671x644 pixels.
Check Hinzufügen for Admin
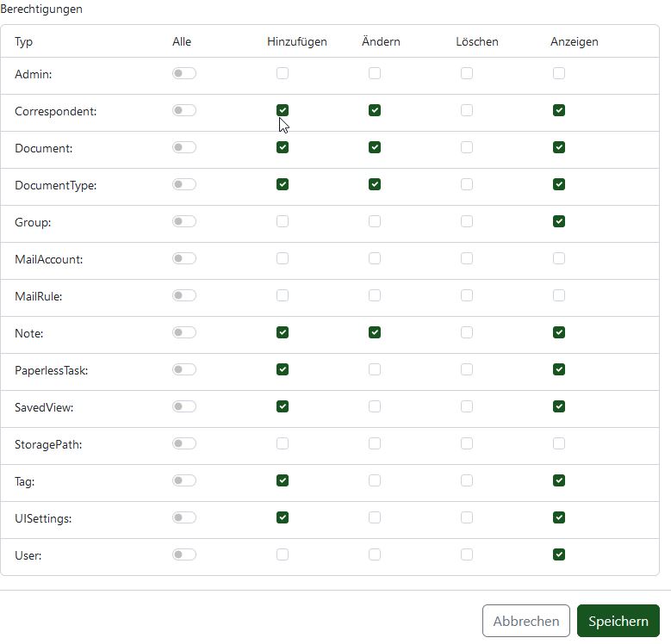click(283, 73)
